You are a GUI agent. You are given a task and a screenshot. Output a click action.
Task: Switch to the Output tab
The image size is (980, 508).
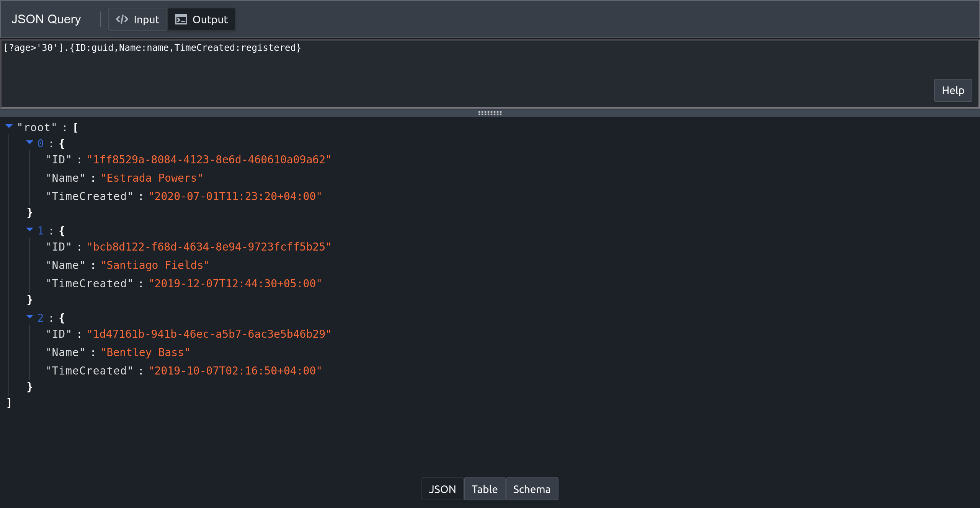(201, 19)
